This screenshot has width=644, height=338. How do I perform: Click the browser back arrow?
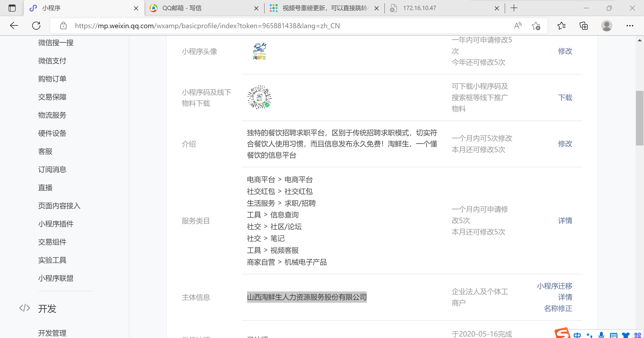click(14, 26)
